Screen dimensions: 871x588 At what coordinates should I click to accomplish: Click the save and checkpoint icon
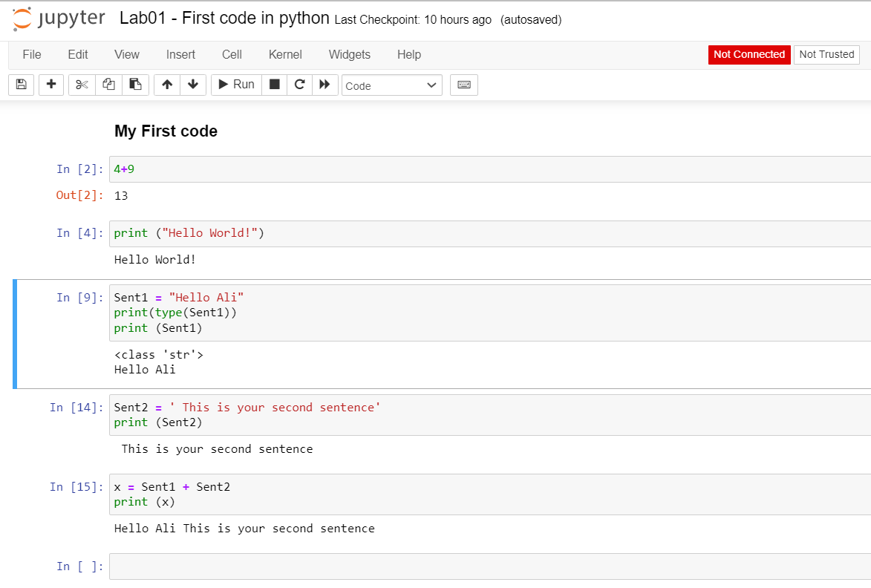point(21,85)
